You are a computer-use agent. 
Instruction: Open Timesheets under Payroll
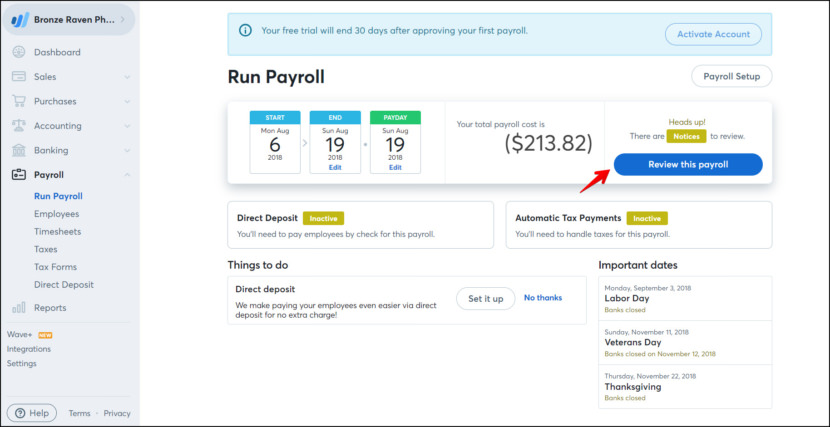tap(58, 231)
